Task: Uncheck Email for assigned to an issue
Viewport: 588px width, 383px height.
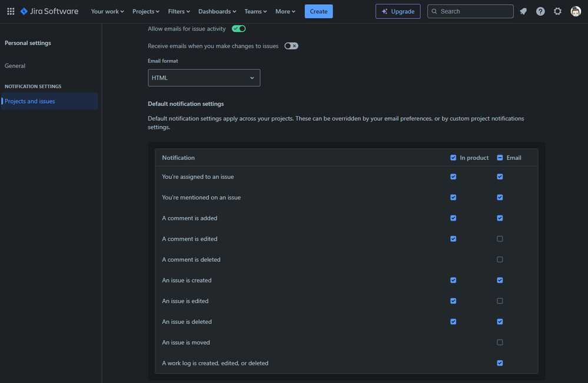Action: pos(500,176)
